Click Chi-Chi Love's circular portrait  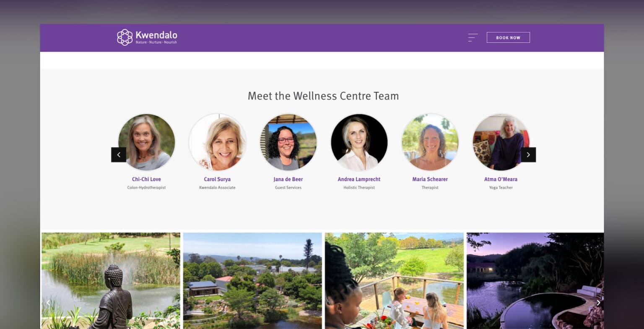tap(146, 142)
